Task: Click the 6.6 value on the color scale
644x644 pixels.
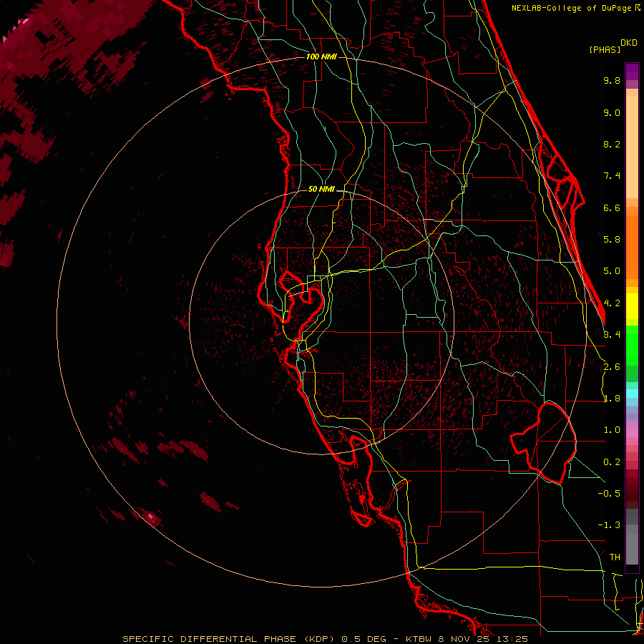Action: point(612,208)
